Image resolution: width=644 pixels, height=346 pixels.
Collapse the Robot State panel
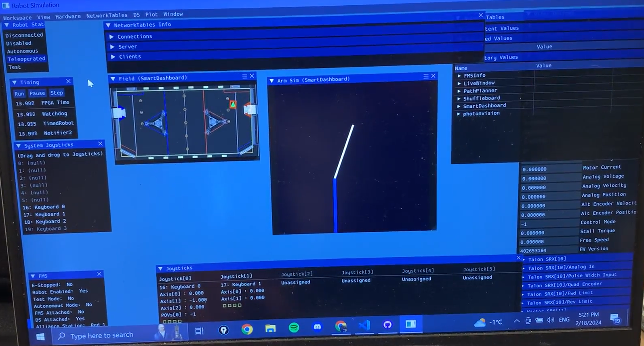click(x=7, y=25)
